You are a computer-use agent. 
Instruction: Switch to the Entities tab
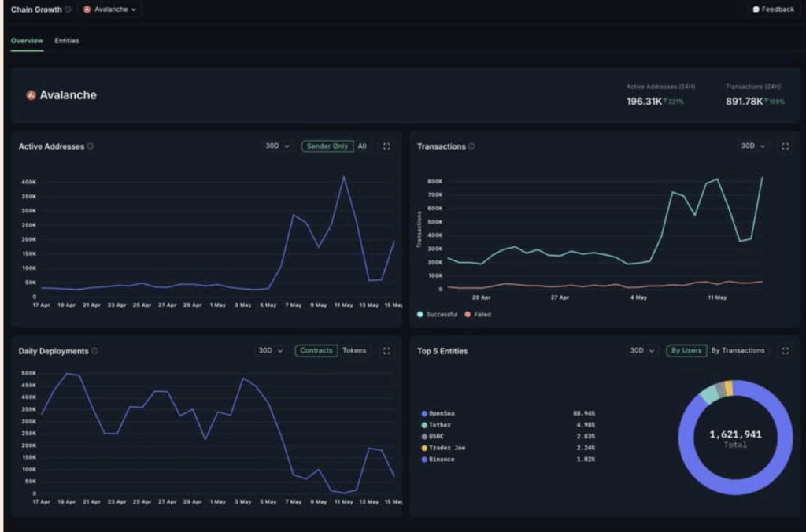67,41
